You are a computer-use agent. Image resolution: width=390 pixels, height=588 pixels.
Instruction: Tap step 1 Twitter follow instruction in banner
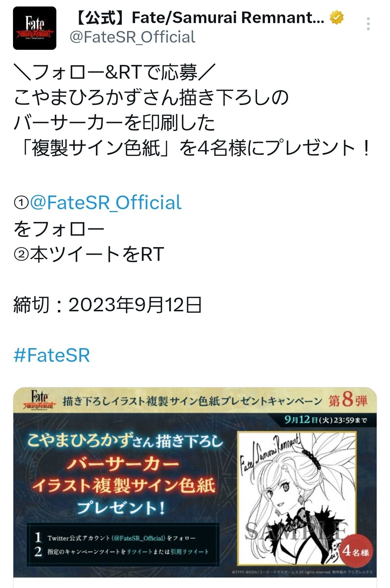(x=115, y=538)
